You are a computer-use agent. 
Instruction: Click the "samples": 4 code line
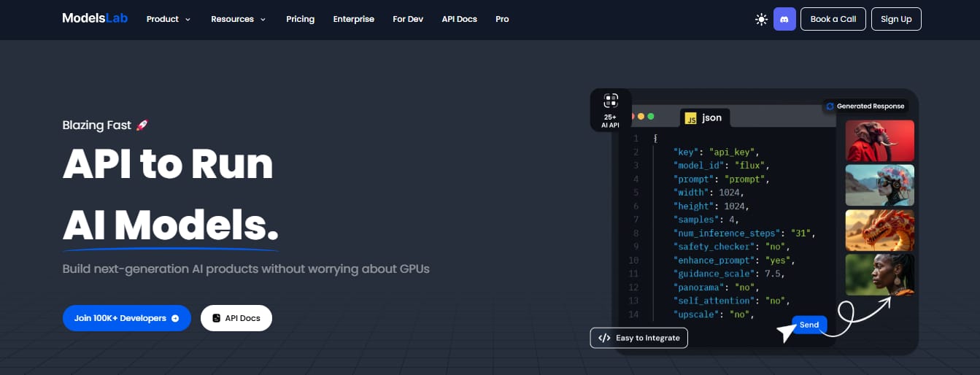(706, 220)
